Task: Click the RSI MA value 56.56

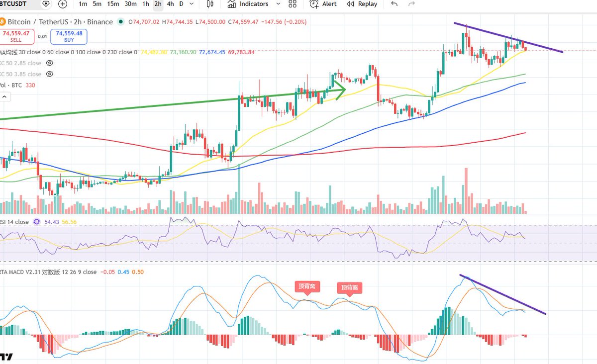Action: [x=69, y=222]
